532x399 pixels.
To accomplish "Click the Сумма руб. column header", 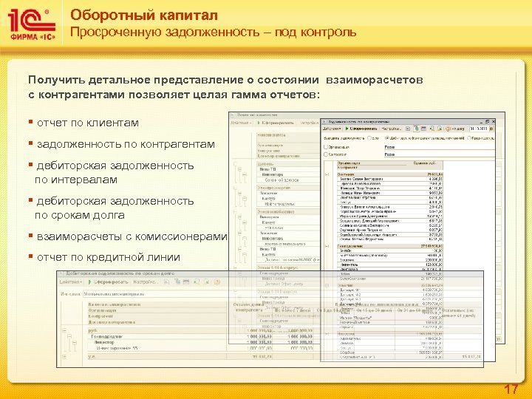I will 424,163.
